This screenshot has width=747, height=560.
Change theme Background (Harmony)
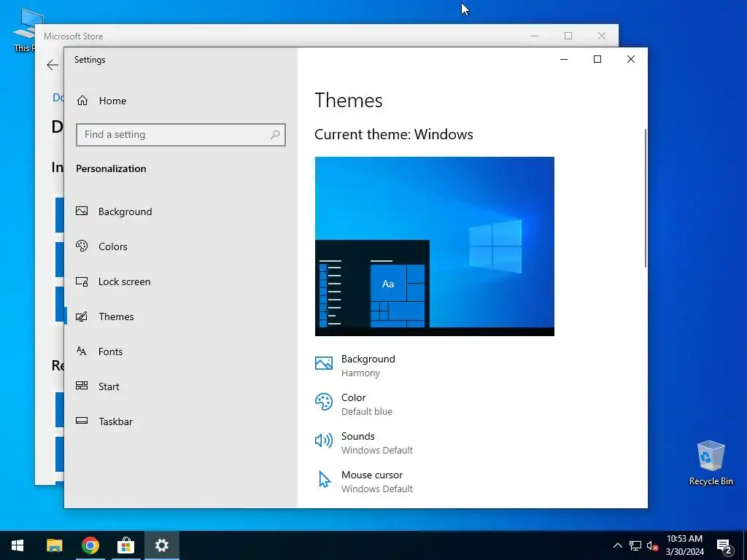click(x=355, y=366)
